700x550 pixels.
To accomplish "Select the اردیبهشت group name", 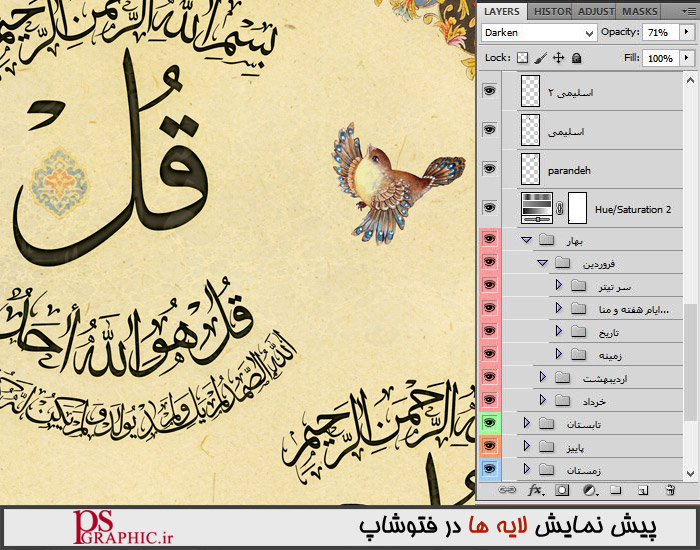I will pyautogui.click(x=605, y=379).
